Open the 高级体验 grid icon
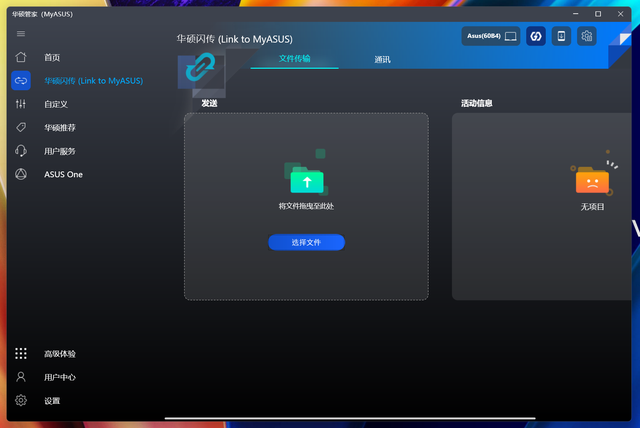This screenshot has width=640, height=428. click(x=21, y=353)
